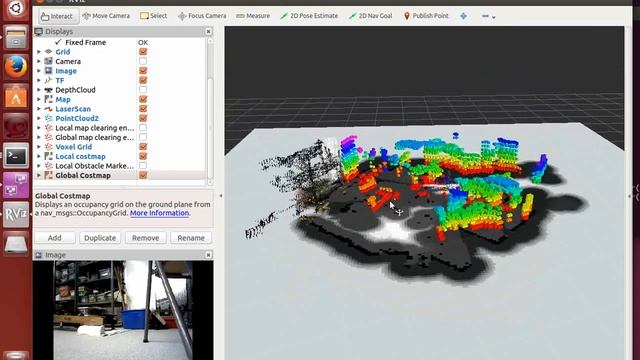Expand the TF display tree

pos(39,80)
